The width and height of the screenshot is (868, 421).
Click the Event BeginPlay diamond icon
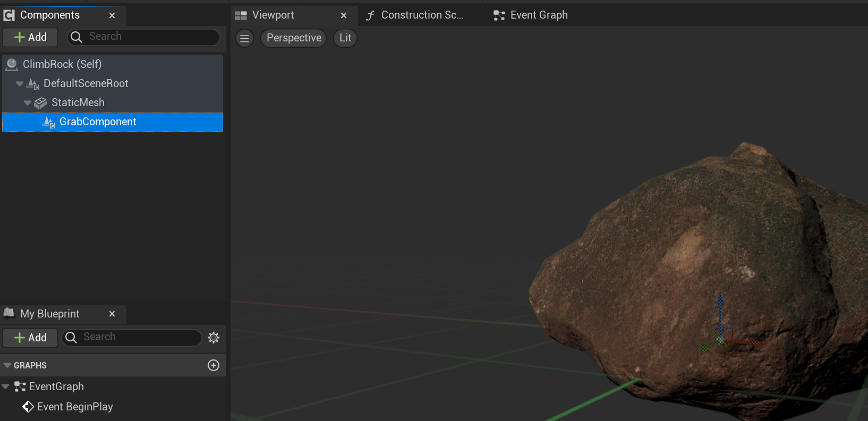[28, 407]
